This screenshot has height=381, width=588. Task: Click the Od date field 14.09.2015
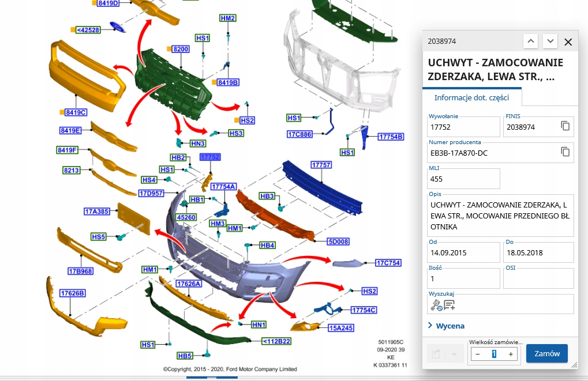pos(464,252)
